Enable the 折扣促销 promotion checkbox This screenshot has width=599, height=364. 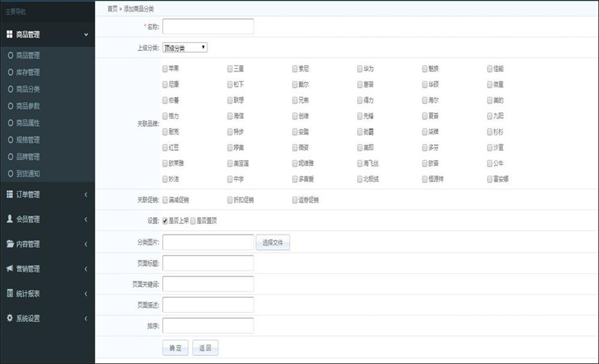pos(230,200)
